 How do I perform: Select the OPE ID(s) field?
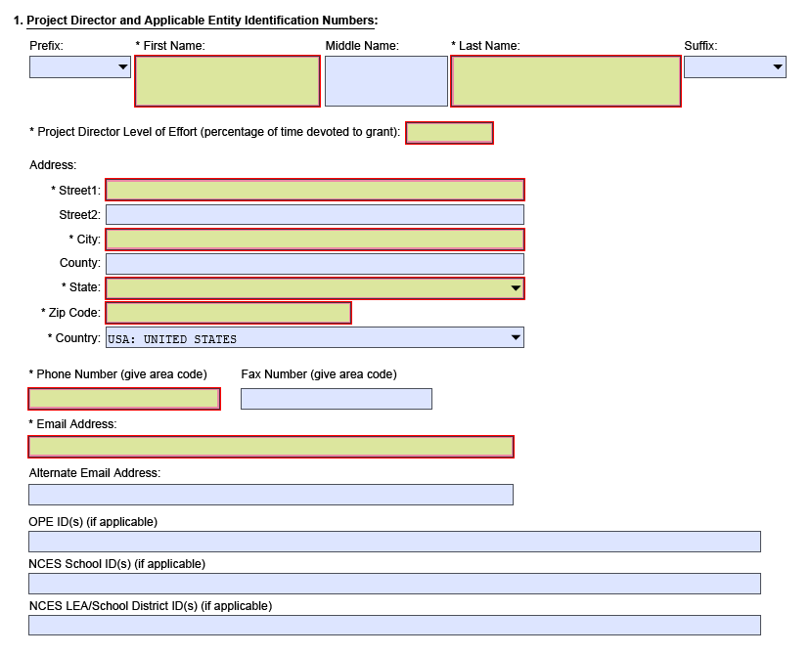click(392, 541)
